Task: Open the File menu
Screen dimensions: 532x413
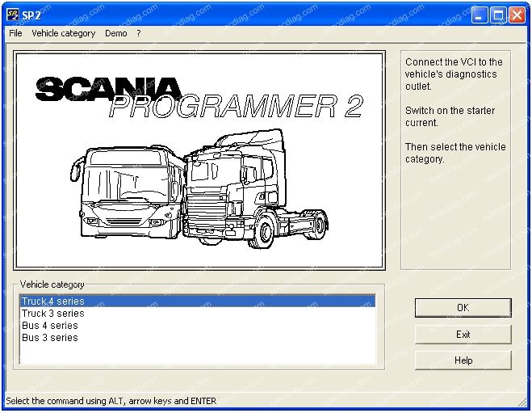Action: point(15,33)
